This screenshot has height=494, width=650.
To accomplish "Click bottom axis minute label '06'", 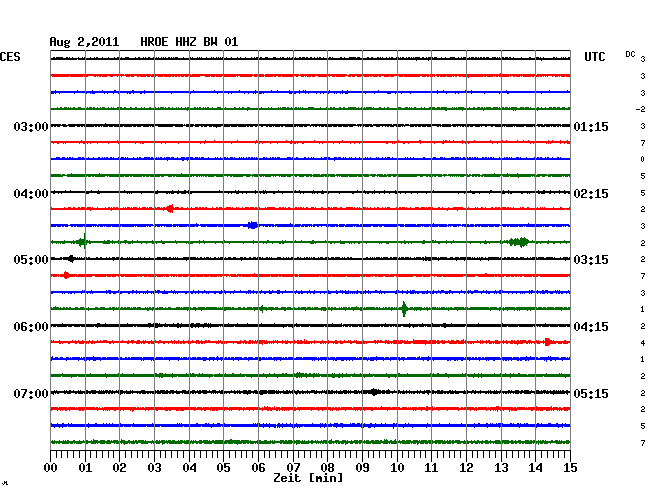I will (x=258, y=468).
